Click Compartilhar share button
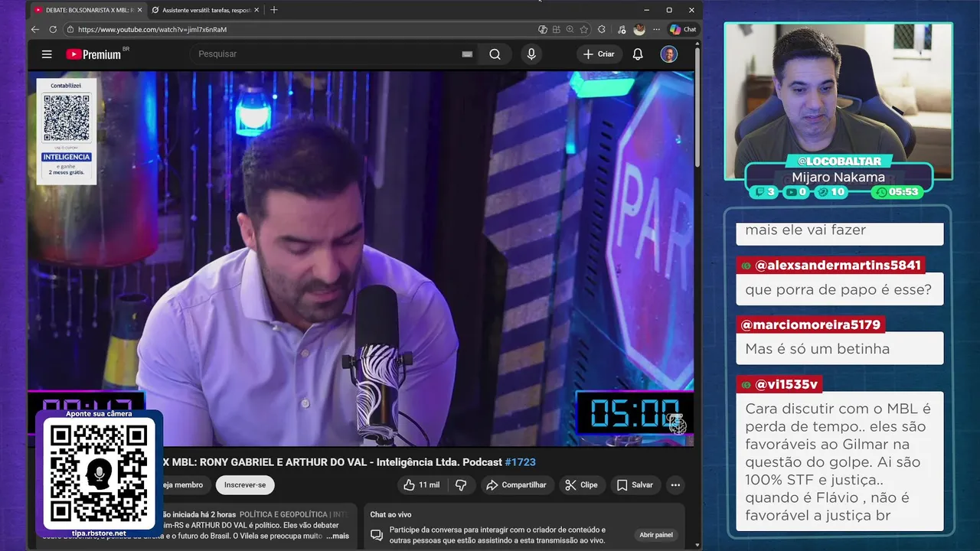The width and height of the screenshot is (980, 551). 517,485
